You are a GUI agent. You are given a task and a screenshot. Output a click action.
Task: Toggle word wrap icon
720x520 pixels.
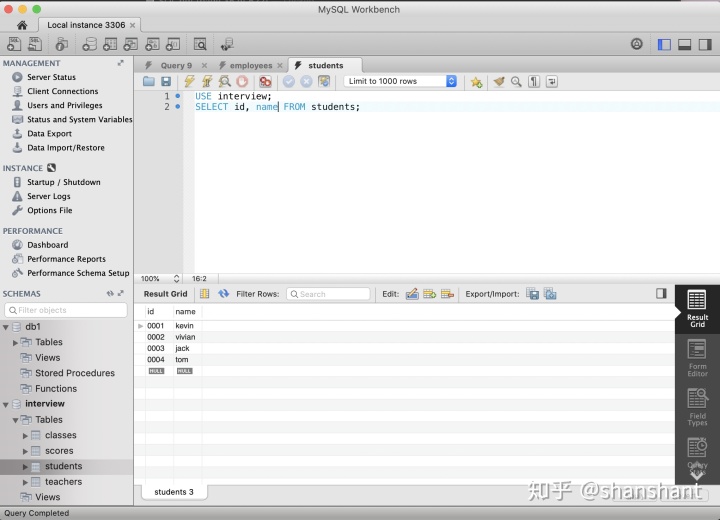pyautogui.click(x=551, y=82)
